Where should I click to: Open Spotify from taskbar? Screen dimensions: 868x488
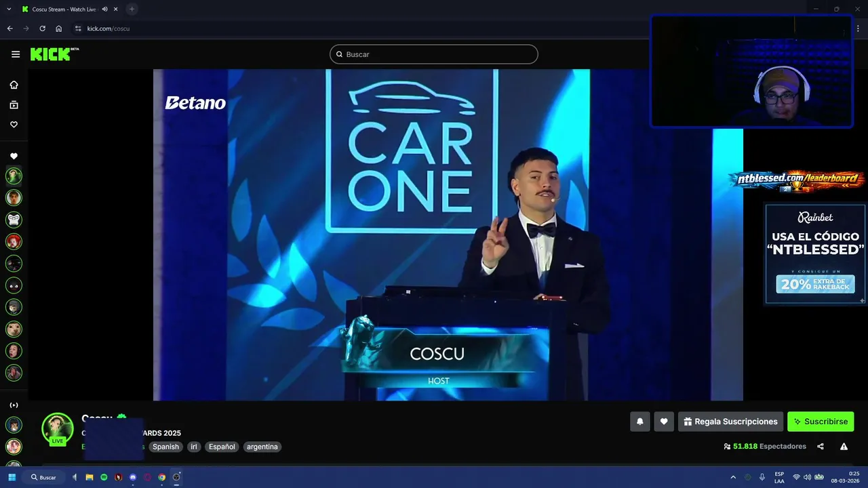coord(104,477)
